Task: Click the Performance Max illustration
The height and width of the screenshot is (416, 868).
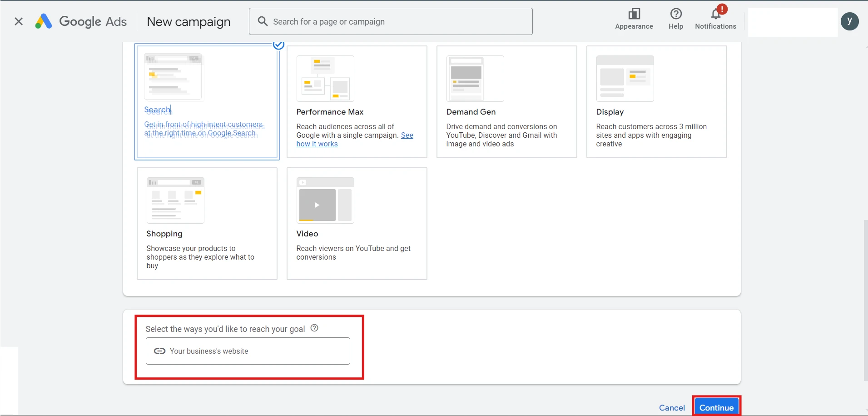Action: click(325, 79)
